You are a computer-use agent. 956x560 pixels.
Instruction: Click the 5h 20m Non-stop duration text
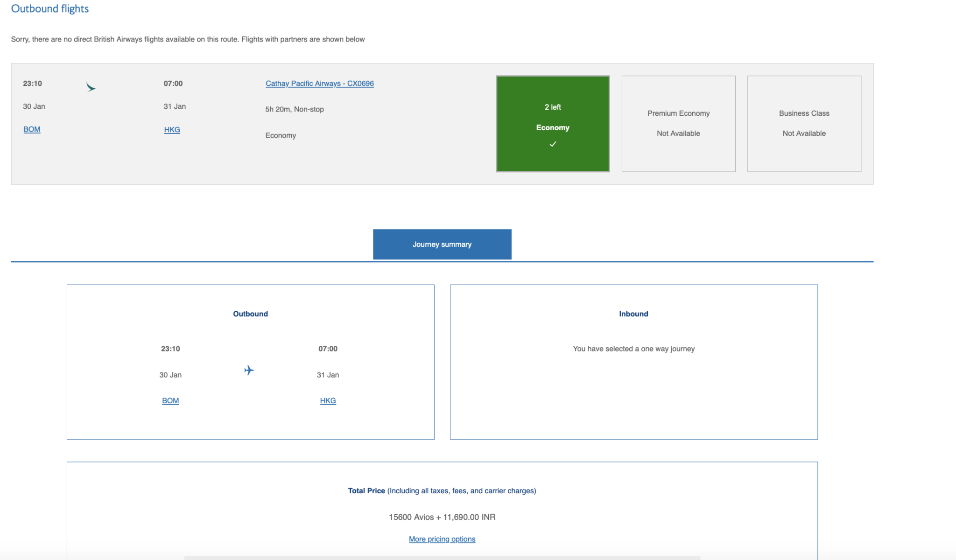coord(295,109)
